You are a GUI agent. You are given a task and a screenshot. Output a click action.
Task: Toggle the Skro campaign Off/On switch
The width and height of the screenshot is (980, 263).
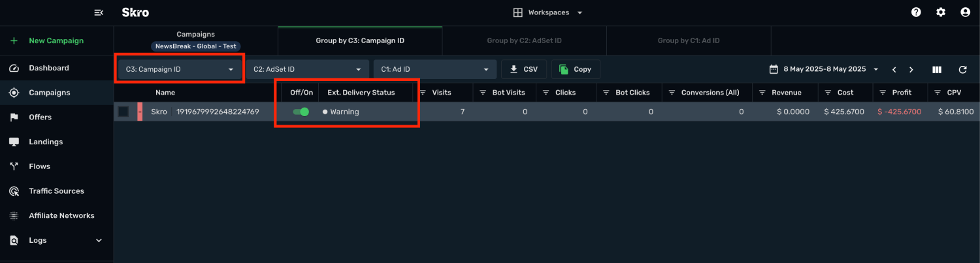pos(301,112)
